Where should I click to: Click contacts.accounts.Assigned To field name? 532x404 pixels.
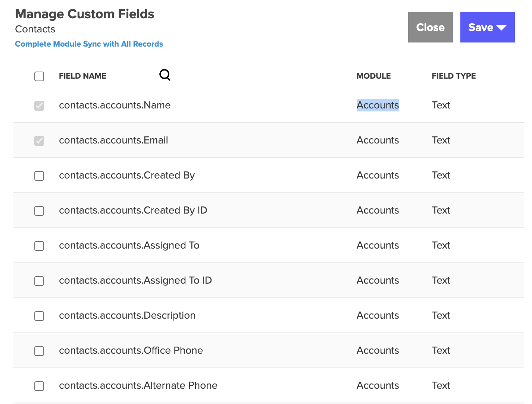(129, 245)
